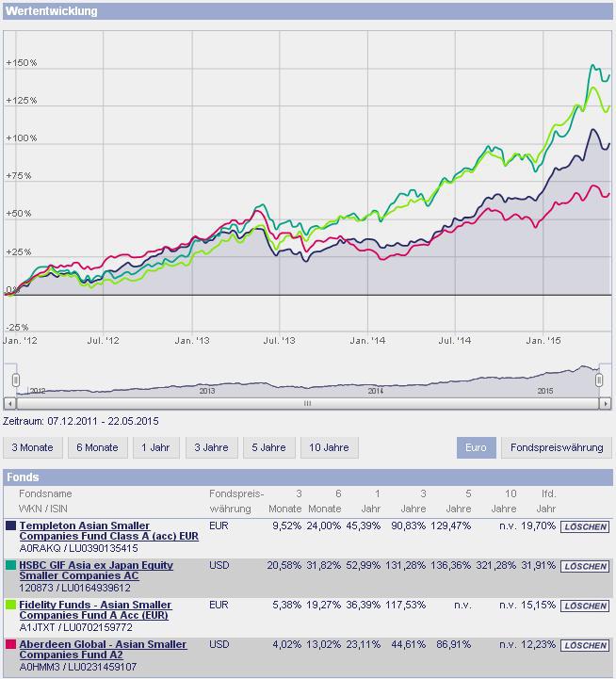
Task: Delete the Templeton fund with Löschen
Action: click(585, 526)
